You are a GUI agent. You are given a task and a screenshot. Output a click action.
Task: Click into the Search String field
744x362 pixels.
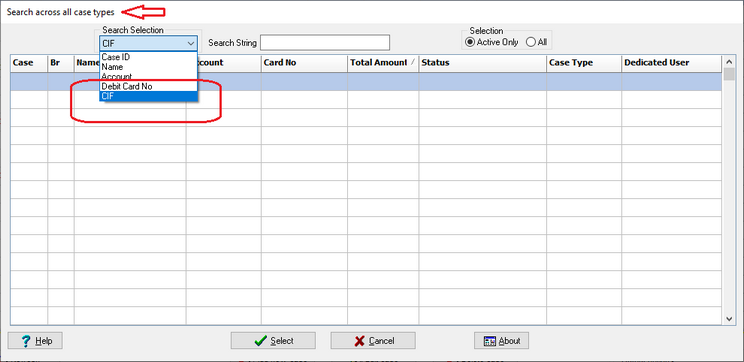325,43
